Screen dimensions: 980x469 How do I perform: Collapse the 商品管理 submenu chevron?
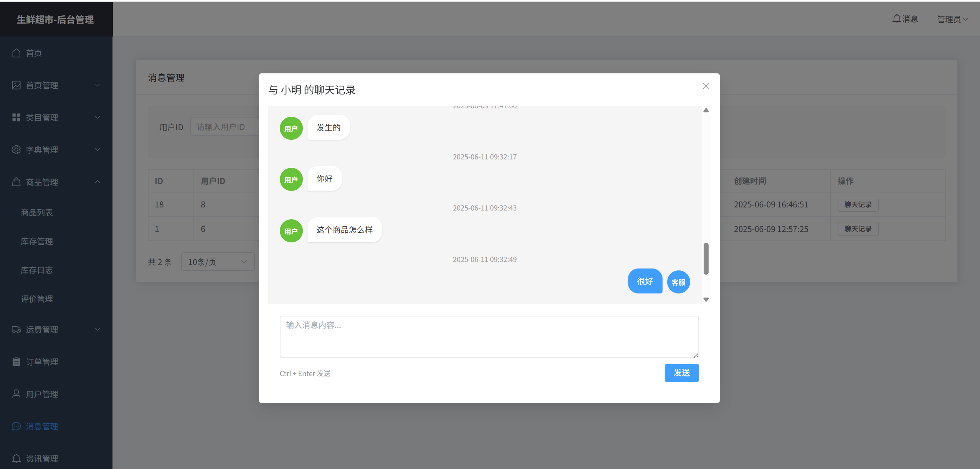[x=98, y=182]
